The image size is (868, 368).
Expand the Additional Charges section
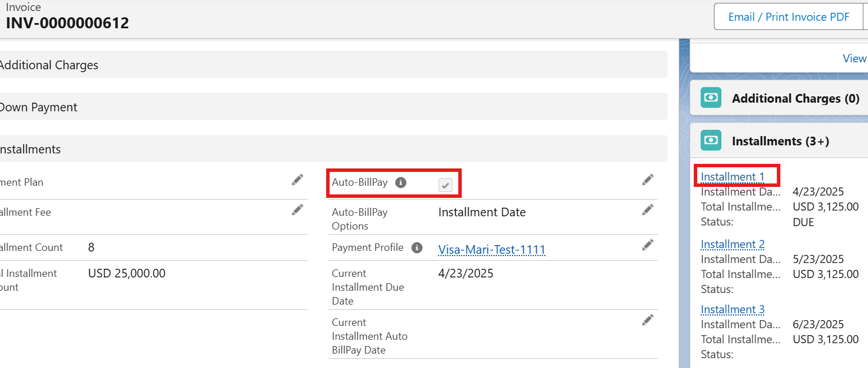[x=49, y=65]
